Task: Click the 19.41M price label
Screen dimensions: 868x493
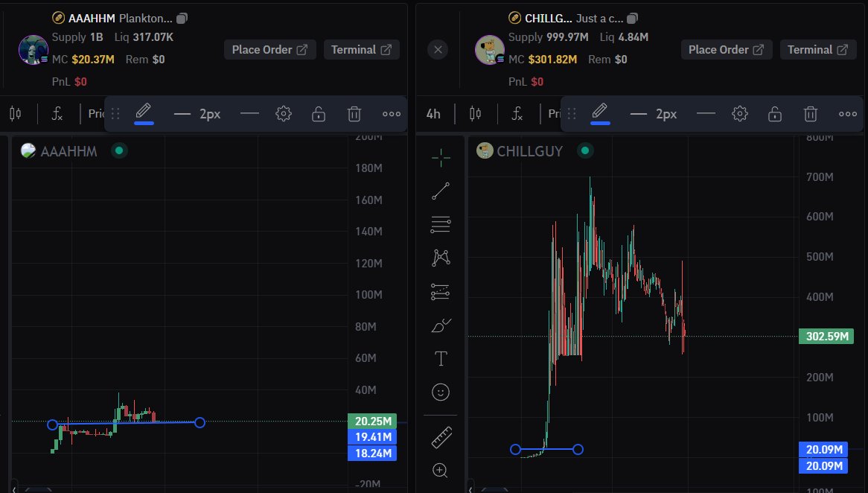Action: (372, 437)
